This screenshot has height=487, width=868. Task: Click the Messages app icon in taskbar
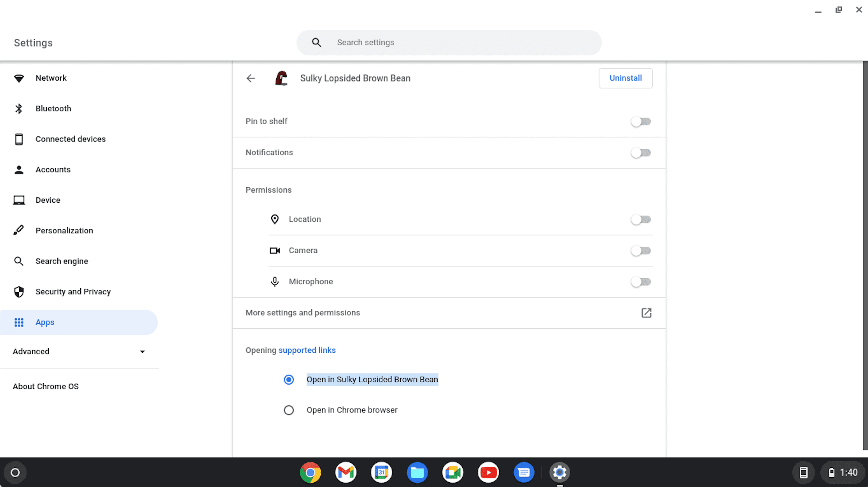coord(524,472)
